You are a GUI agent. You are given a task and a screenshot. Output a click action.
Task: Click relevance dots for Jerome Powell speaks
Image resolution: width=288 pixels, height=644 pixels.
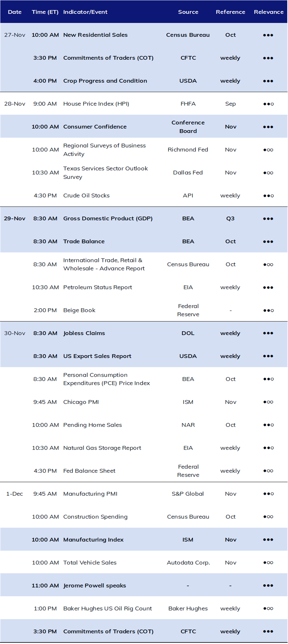268,586
